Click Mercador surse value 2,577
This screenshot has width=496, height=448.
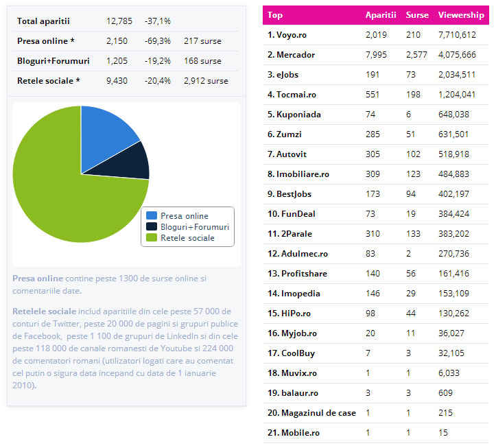point(416,55)
